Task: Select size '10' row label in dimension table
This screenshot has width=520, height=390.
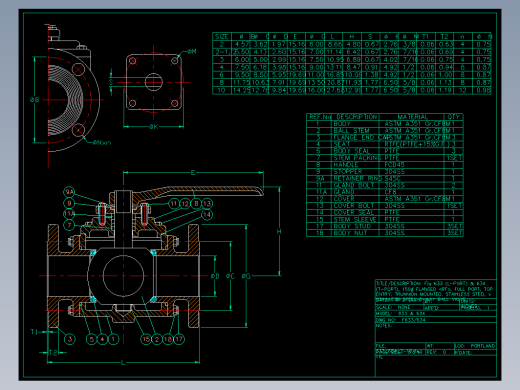Action: (x=222, y=90)
